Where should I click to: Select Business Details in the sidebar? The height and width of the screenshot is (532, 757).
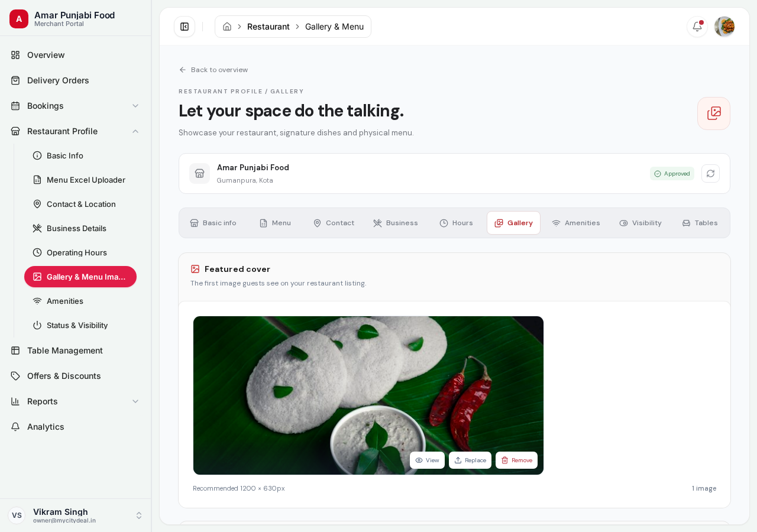[80, 228]
